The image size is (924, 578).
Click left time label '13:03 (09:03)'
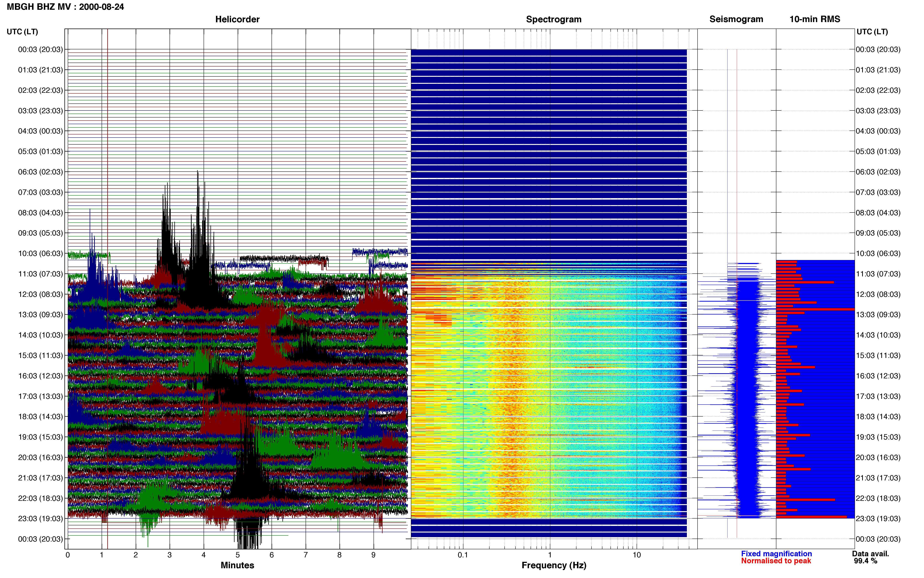pos(41,315)
